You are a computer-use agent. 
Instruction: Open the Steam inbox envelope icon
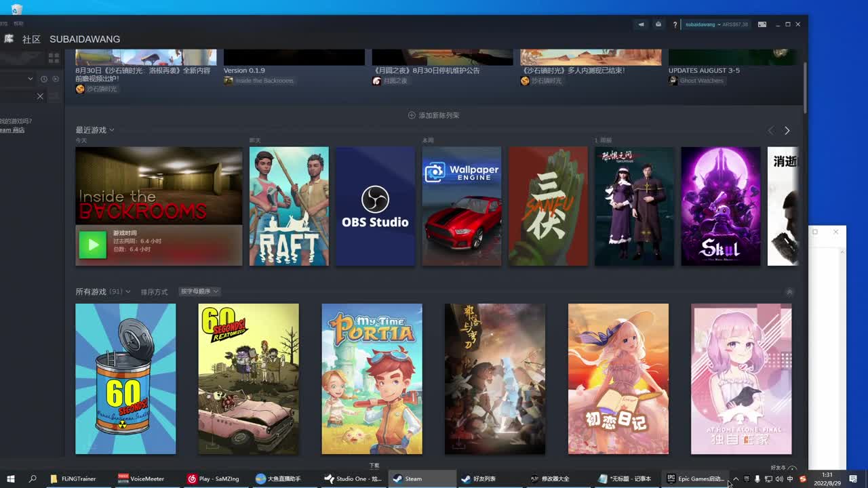pyautogui.click(x=658, y=24)
